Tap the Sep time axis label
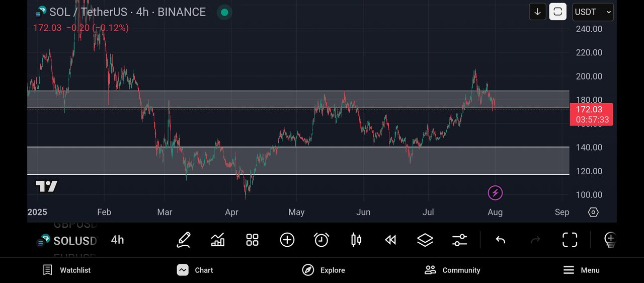The height and width of the screenshot is (283, 644). [x=562, y=212]
